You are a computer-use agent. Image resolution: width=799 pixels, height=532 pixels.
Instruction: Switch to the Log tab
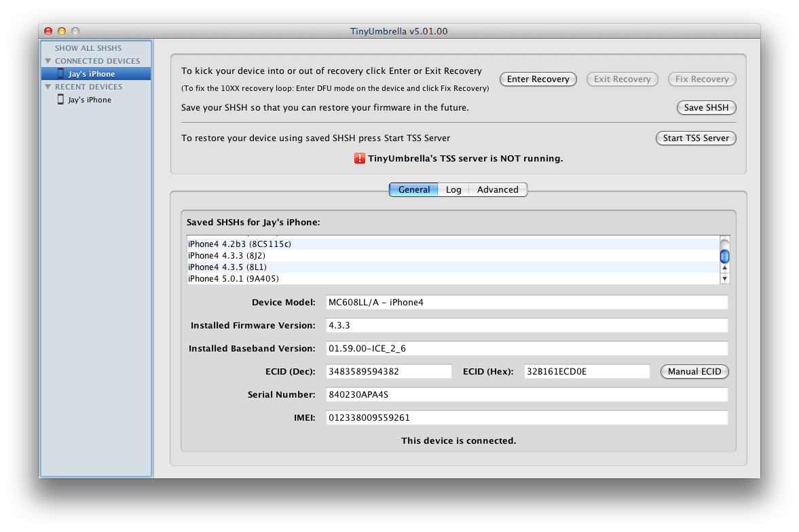pos(453,189)
